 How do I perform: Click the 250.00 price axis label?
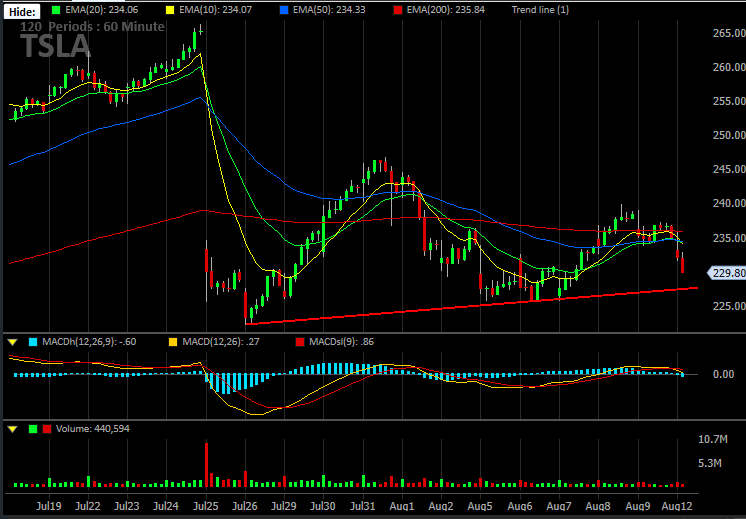pos(728,135)
